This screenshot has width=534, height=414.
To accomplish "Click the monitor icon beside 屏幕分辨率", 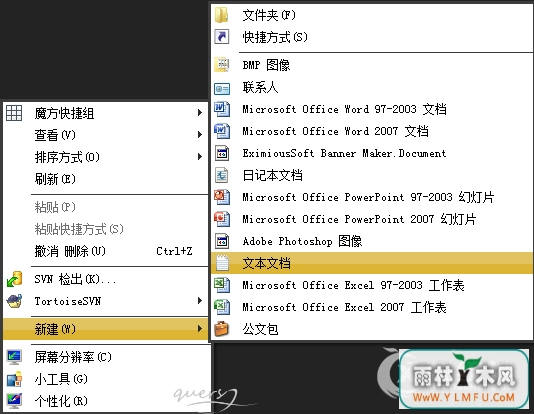I will (14, 357).
